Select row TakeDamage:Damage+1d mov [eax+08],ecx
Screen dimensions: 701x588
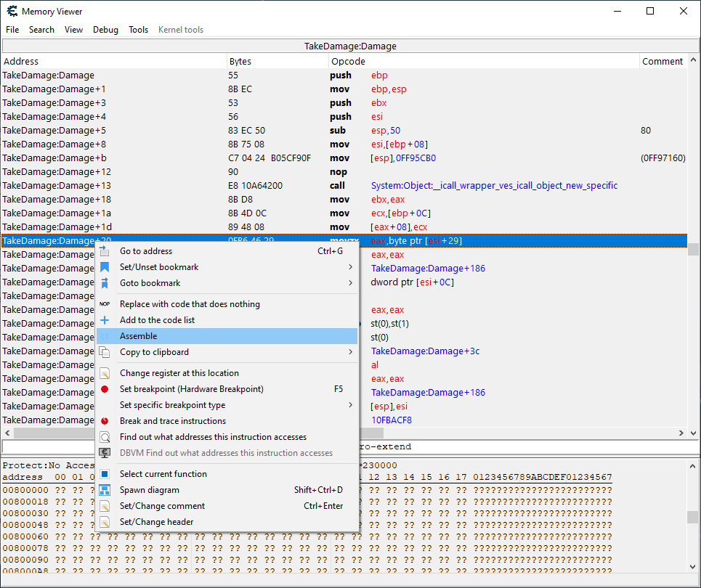point(344,227)
